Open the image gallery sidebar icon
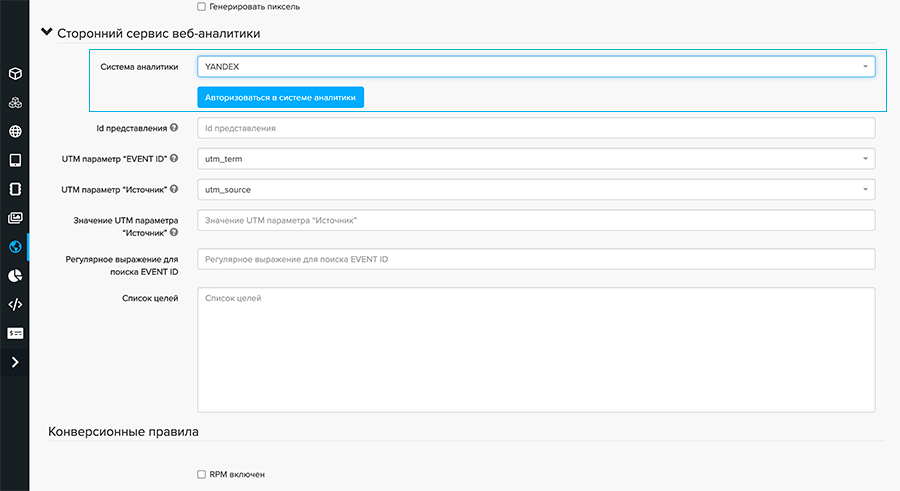This screenshot has width=900, height=491. click(15, 218)
